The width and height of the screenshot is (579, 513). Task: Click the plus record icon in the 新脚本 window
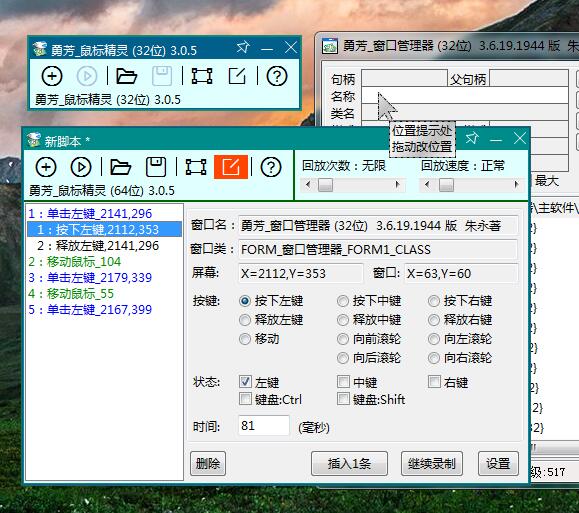click(46, 167)
